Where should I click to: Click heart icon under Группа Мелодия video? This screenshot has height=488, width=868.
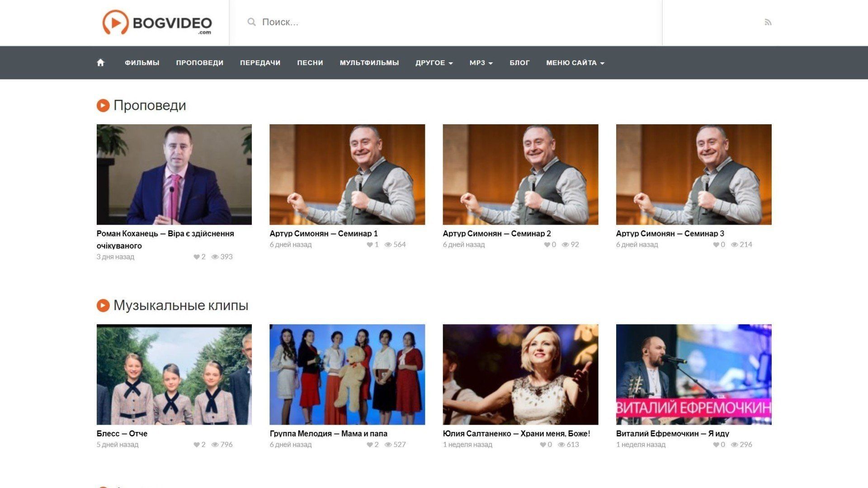tap(370, 445)
